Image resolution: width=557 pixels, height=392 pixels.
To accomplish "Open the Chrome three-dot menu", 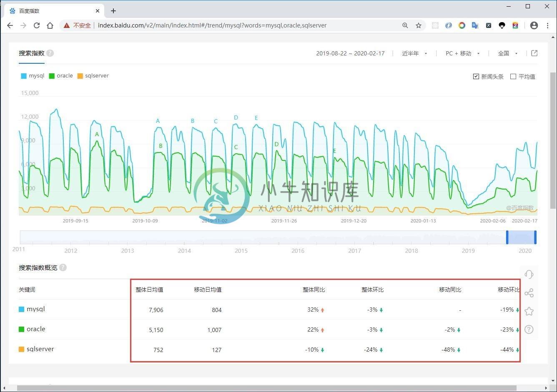I will (x=547, y=25).
